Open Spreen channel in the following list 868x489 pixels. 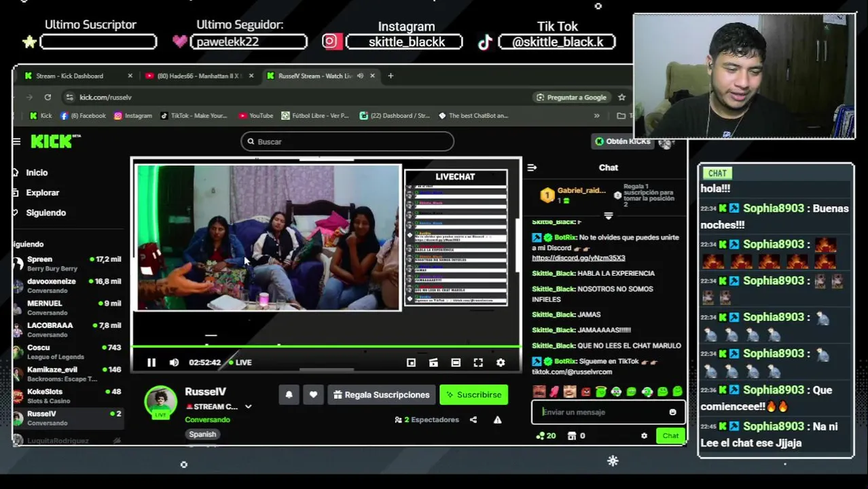point(67,264)
